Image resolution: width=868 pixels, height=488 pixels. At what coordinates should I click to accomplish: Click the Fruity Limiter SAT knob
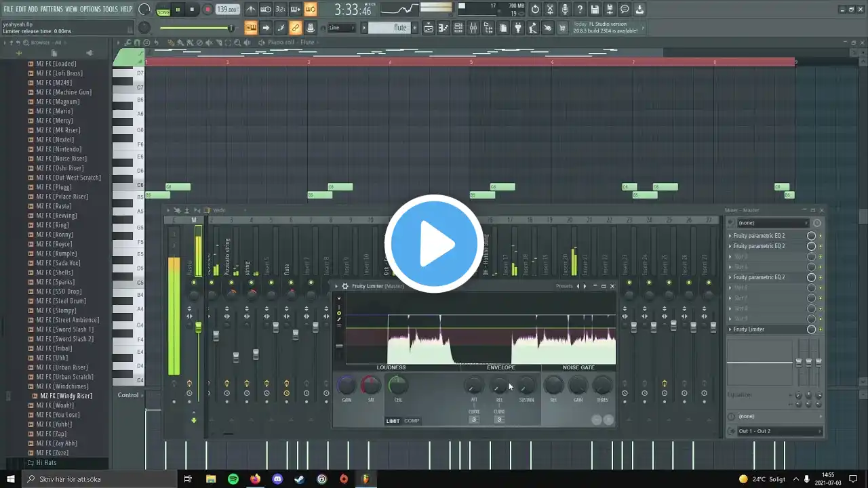371,386
